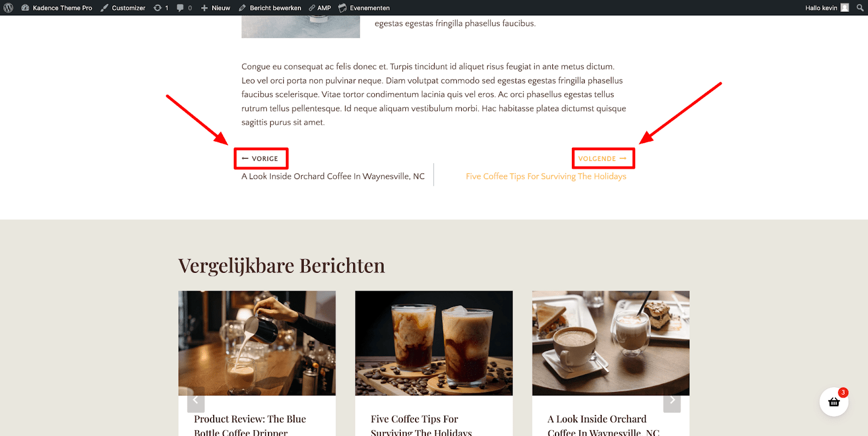The height and width of the screenshot is (436, 868).
Task: Open the Product Review Blue Bottle thumbnail
Action: click(257, 343)
